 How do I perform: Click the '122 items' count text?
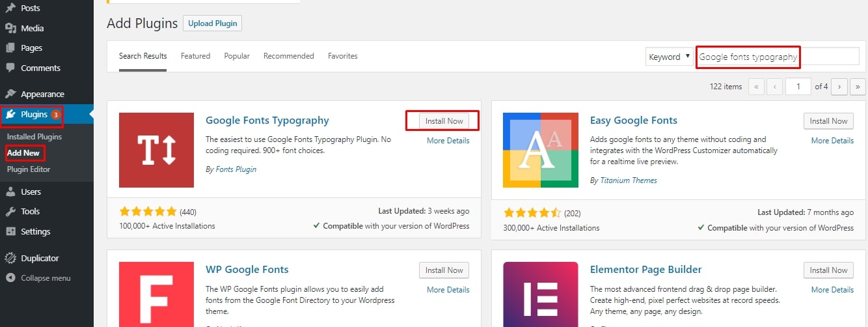pos(726,86)
